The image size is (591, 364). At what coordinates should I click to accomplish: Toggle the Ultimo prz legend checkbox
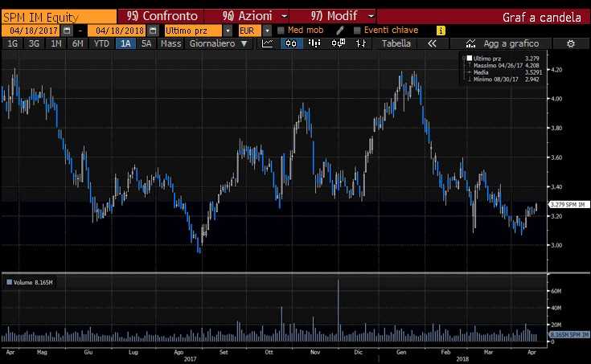469,59
